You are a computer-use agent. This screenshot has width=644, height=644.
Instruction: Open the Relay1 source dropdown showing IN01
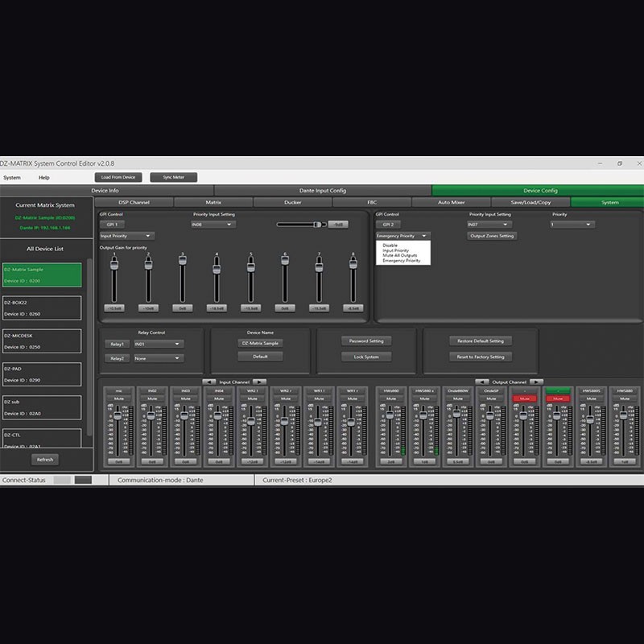pos(159,344)
